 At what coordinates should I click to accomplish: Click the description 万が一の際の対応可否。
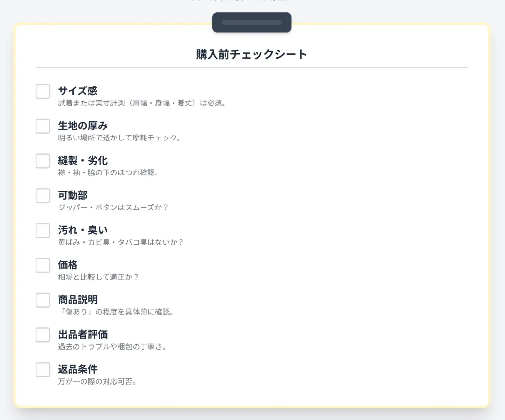[x=97, y=381]
